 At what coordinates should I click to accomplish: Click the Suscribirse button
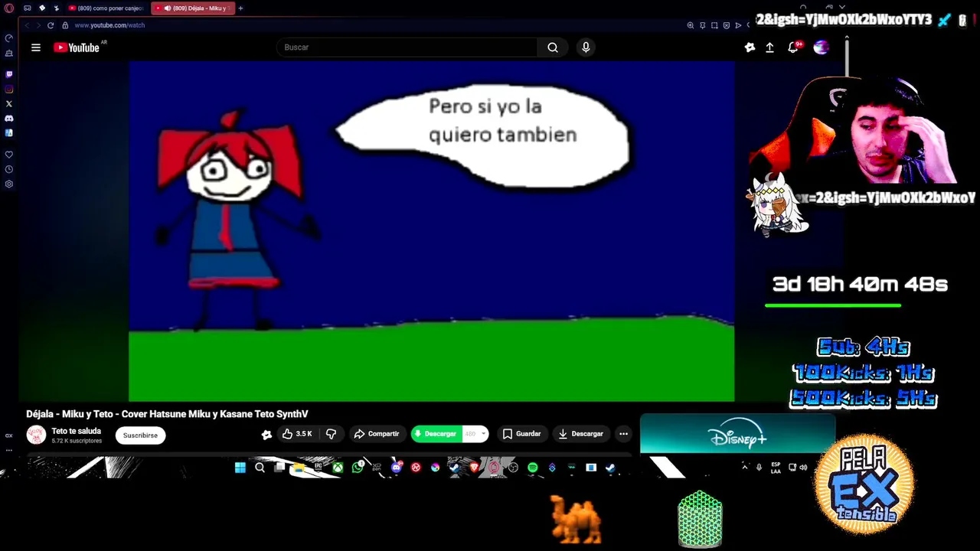(140, 435)
